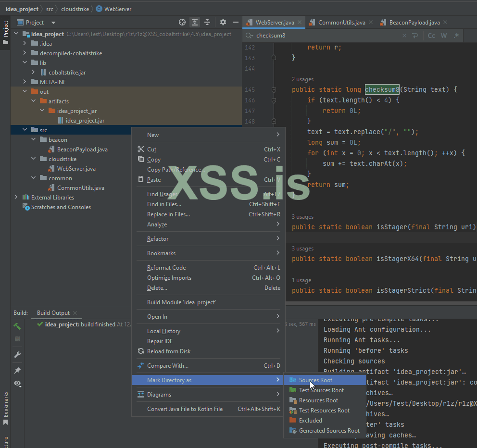Expand the decompiled-cobaltstrike folder
The width and height of the screenshot is (477, 448).
point(25,53)
